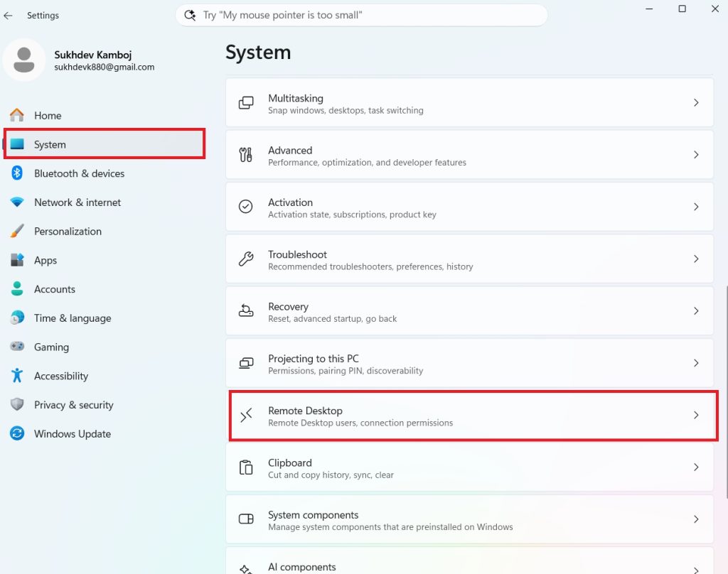Go to Home in the sidebar
The width and height of the screenshot is (728, 574).
[x=48, y=116]
